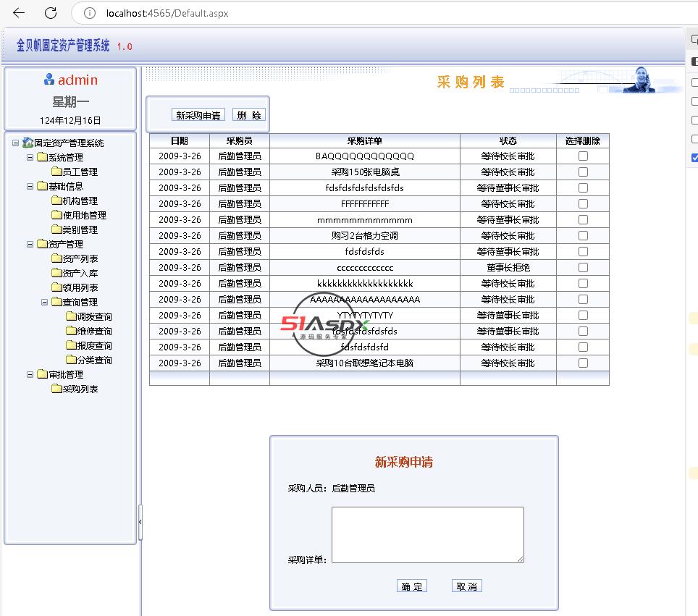Tick the checkbox for 购习2台格力空调 row

click(583, 236)
